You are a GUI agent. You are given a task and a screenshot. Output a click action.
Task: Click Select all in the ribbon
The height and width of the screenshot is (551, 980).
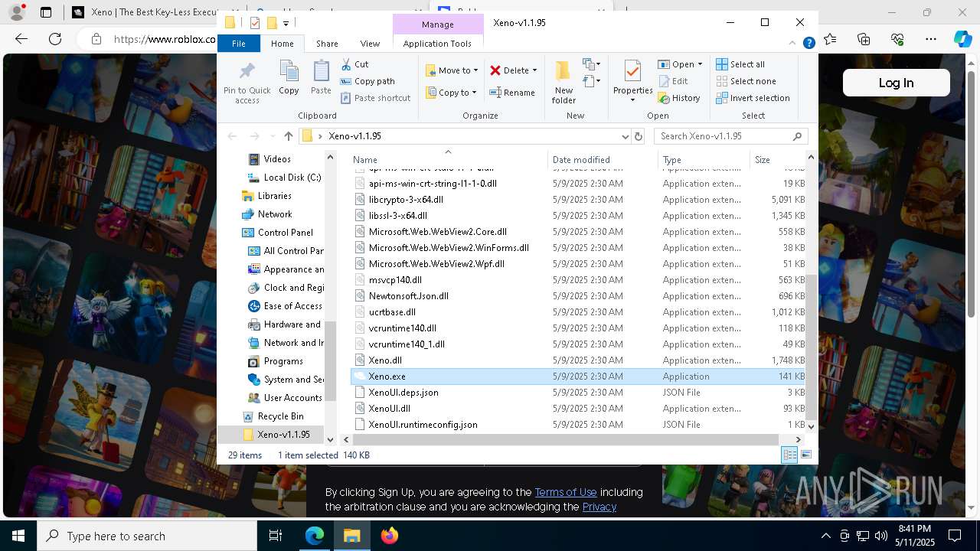coord(740,64)
